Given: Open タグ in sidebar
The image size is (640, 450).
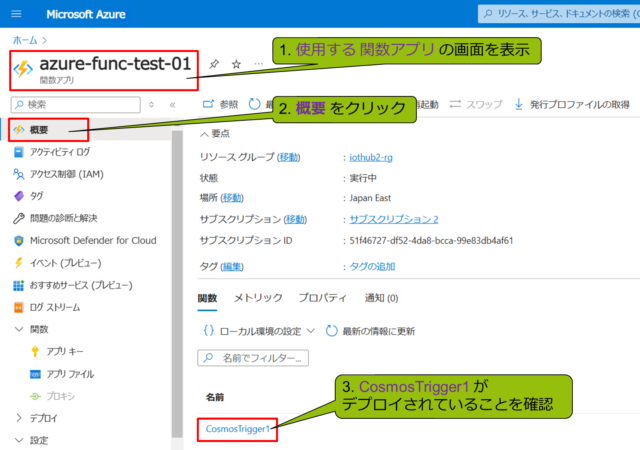Looking at the screenshot, I should point(29,196).
